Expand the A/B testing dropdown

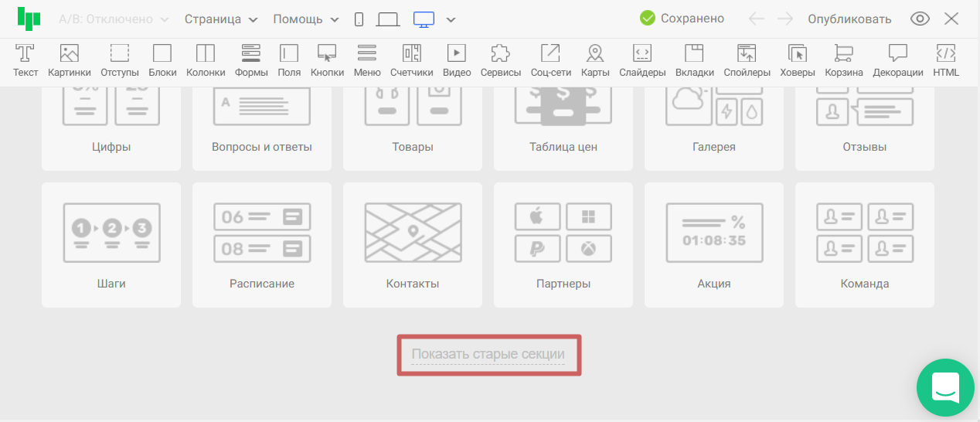[114, 19]
